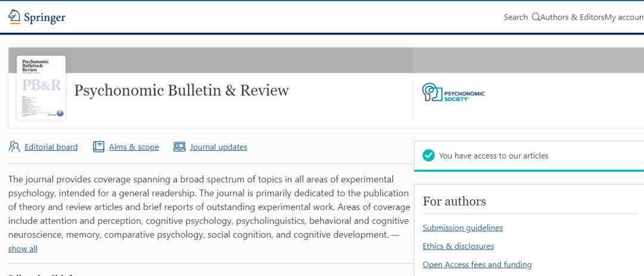Open the My account menu
This screenshot has height=276, width=644.
pos(624,17)
